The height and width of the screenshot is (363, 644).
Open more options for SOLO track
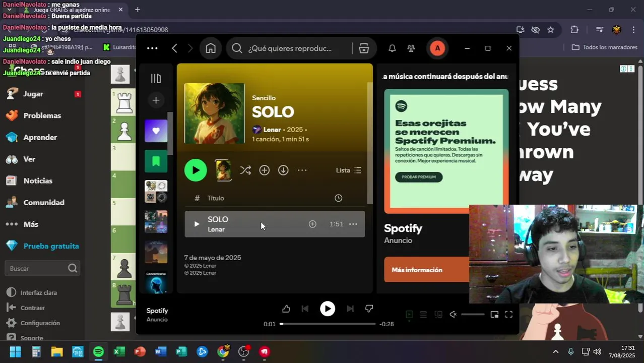(353, 224)
